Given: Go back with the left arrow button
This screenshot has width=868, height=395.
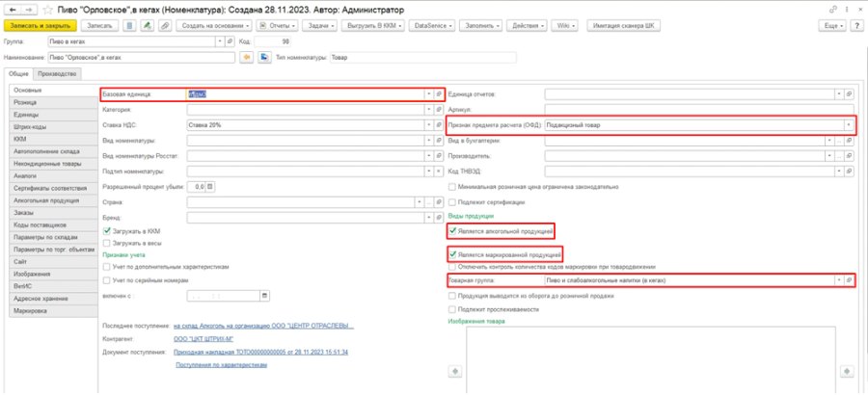Looking at the screenshot, I should [13, 10].
